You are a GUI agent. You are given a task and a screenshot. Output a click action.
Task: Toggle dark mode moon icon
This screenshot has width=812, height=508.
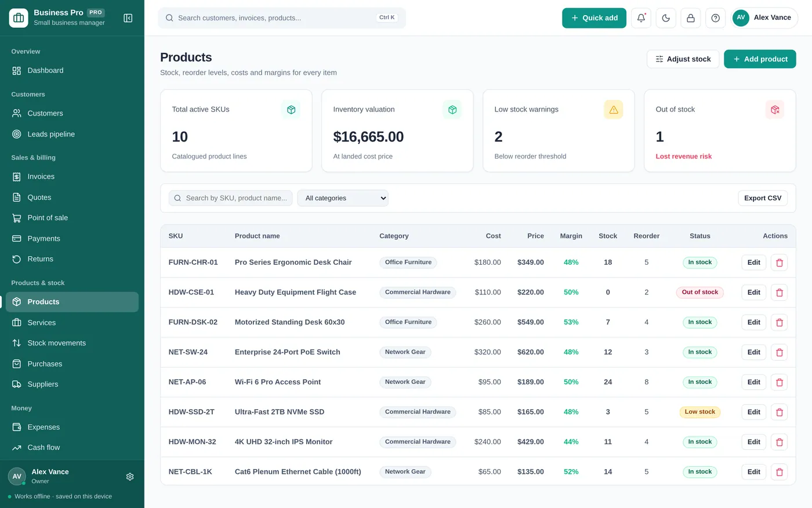[666, 18]
